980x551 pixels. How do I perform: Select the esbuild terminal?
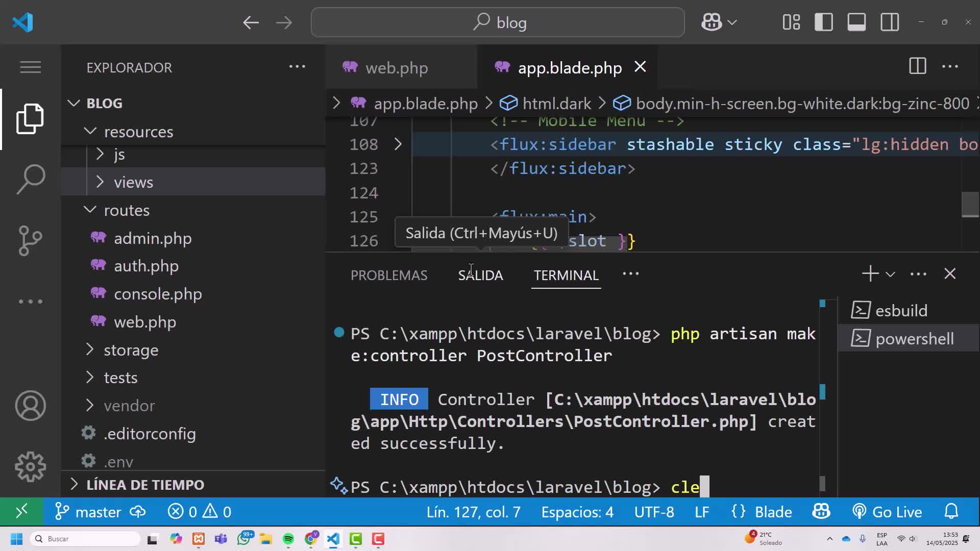[x=909, y=311]
